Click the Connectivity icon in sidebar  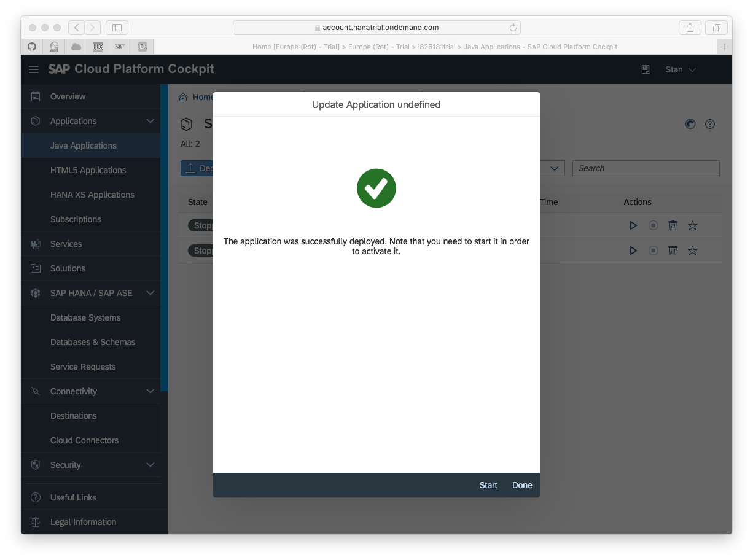36,391
